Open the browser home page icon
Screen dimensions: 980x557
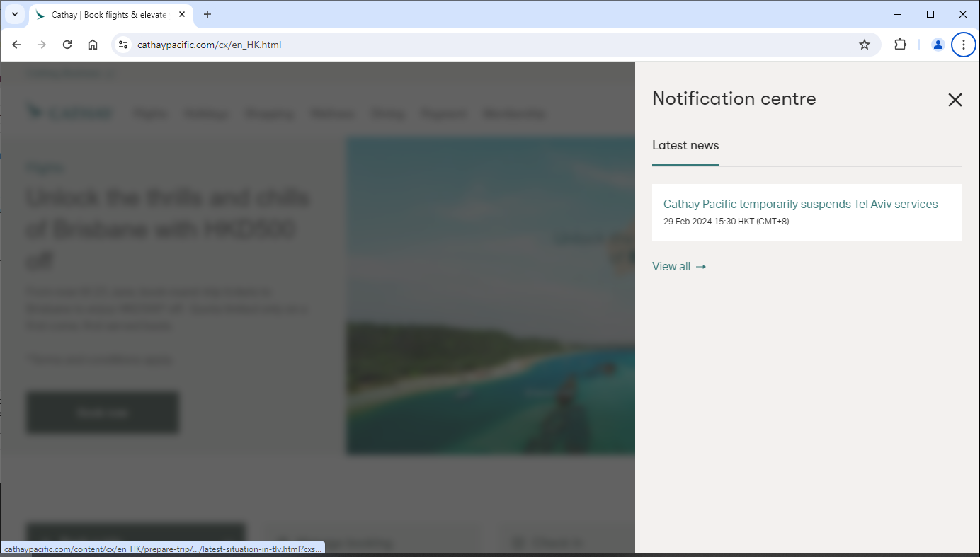click(x=92, y=44)
